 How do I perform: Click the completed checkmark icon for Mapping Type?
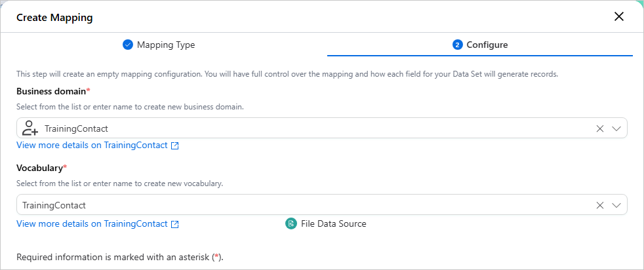point(128,45)
